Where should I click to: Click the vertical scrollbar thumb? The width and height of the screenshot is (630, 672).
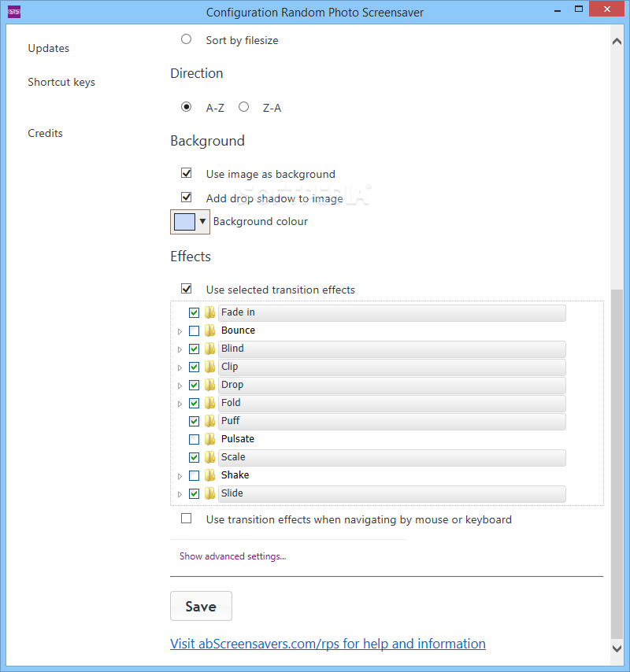(617, 464)
